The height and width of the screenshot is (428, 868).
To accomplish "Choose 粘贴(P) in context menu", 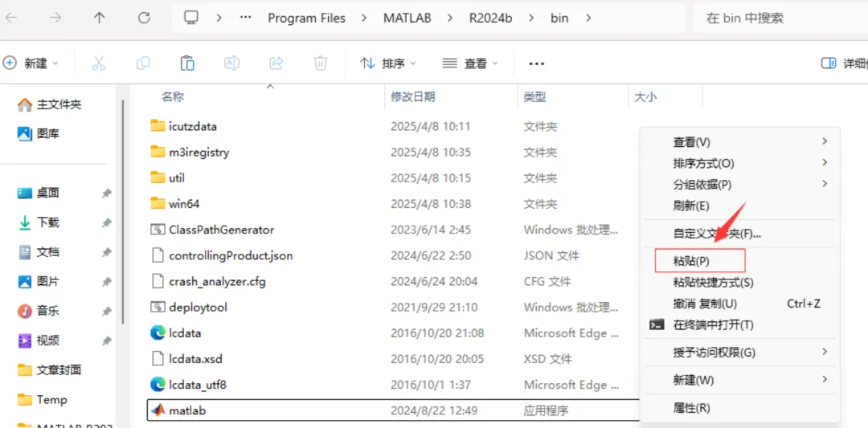I will click(x=700, y=261).
